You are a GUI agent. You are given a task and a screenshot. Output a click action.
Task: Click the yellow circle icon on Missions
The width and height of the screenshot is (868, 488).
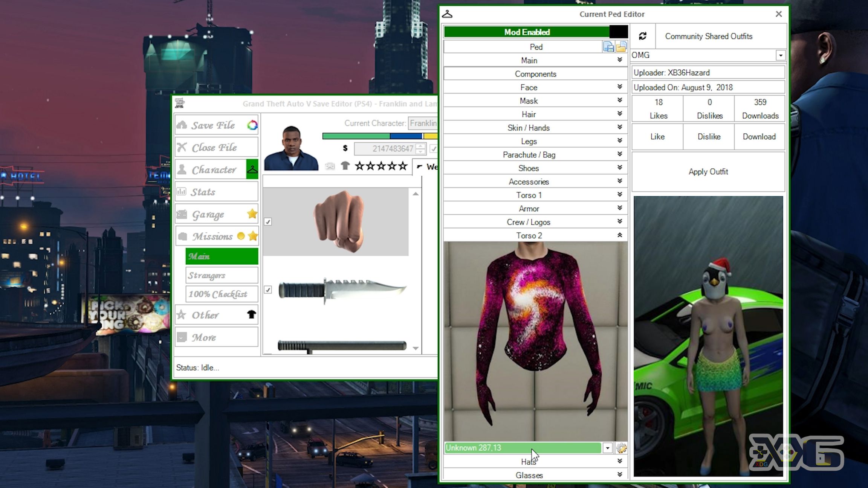[241, 236]
